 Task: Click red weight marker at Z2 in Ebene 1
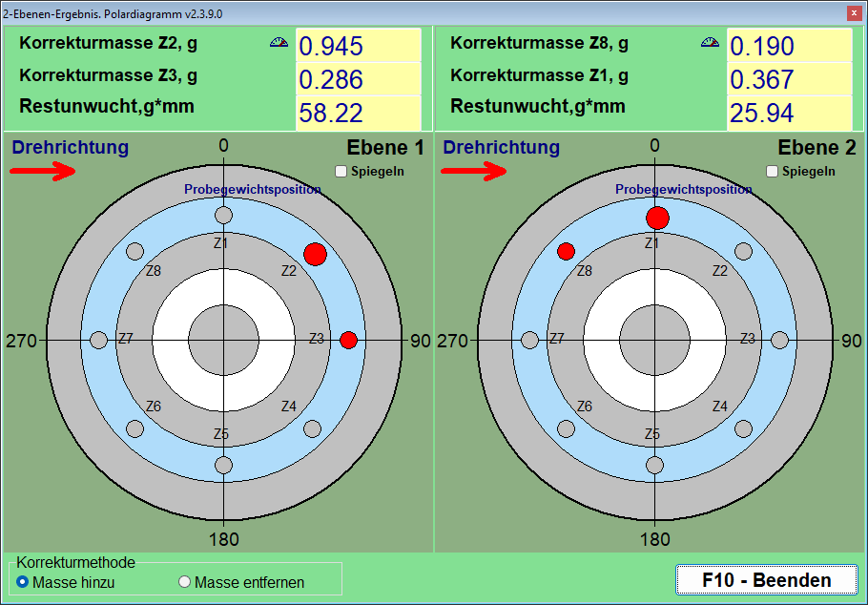316,254
